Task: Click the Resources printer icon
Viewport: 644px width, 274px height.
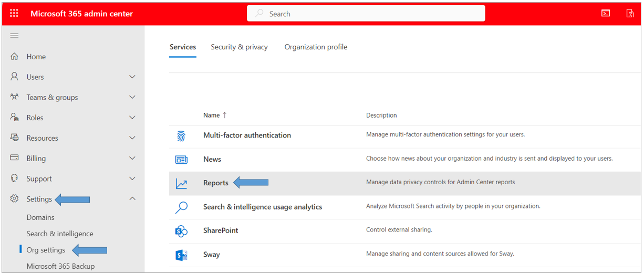Action: click(15, 138)
